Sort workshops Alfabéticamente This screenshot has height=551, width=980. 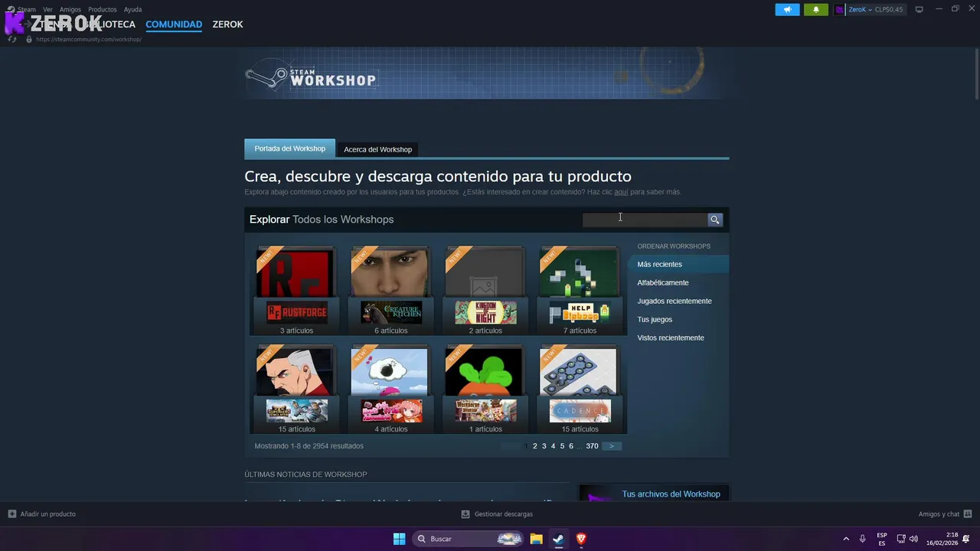[x=663, y=282]
